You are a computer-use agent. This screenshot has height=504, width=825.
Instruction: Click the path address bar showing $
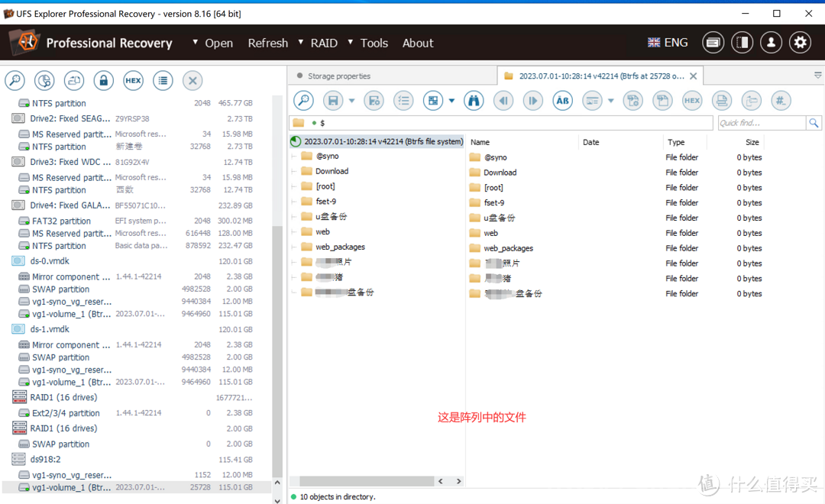coord(500,123)
